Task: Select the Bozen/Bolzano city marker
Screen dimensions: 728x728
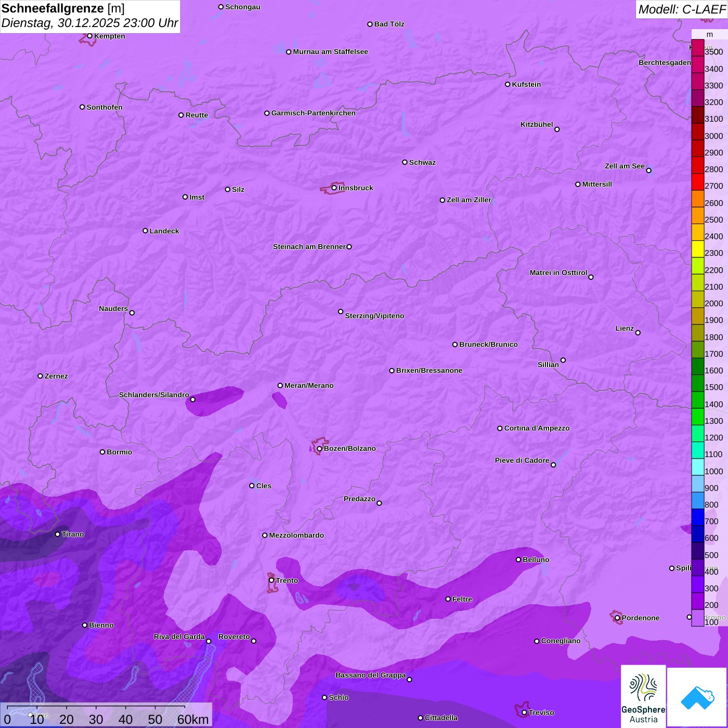Action: [x=320, y=449]
